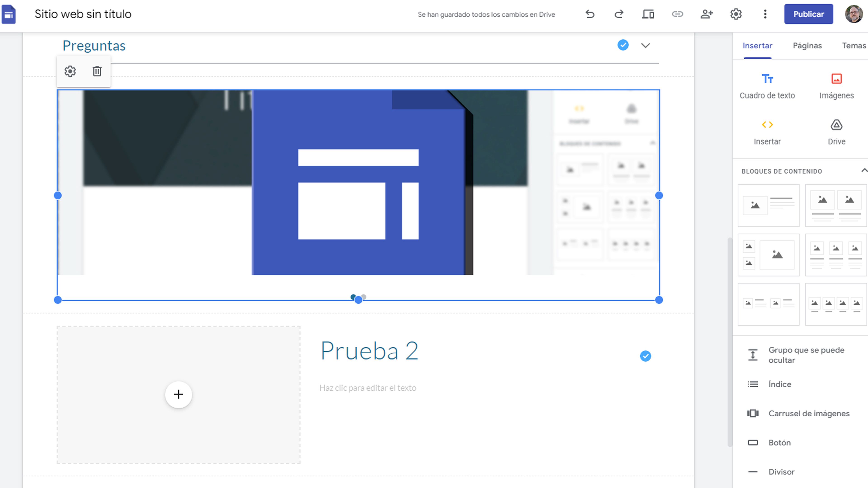The height and width of the screenshot is (488, 868).
Task: Insert a file from Drive
Action: (836, 133)
